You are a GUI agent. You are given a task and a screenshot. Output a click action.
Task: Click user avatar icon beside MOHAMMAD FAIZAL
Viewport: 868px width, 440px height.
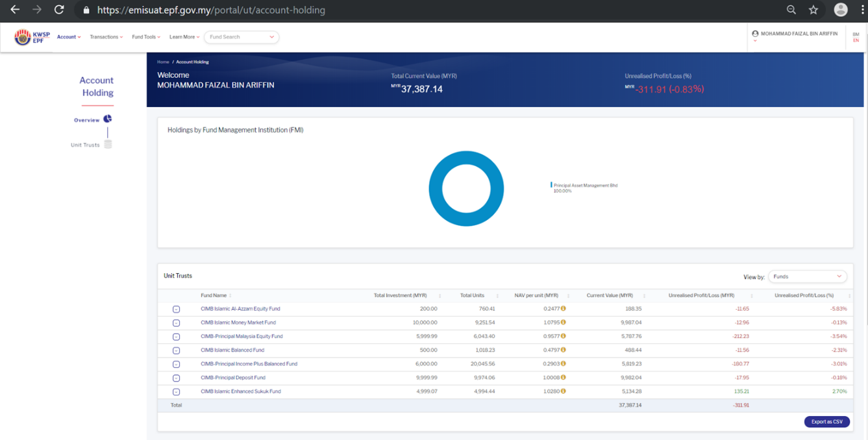coord(755,34)
